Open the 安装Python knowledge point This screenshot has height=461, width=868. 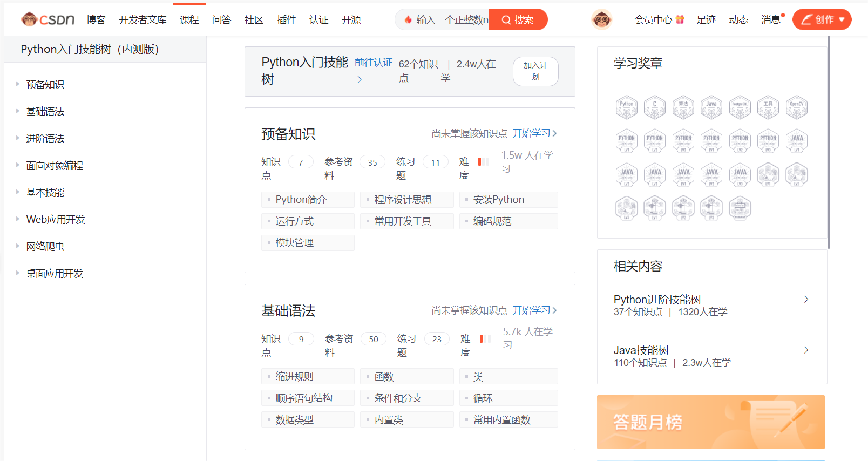(x=508, y=200)
